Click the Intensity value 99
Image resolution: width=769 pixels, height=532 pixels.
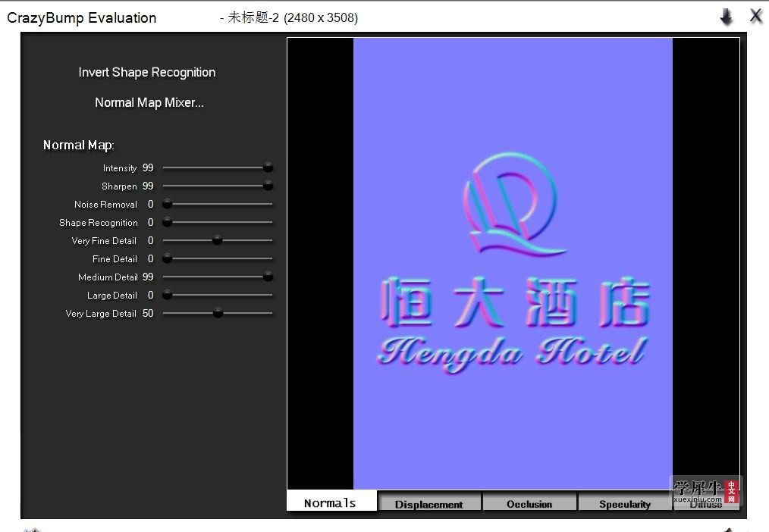[148, 168]
